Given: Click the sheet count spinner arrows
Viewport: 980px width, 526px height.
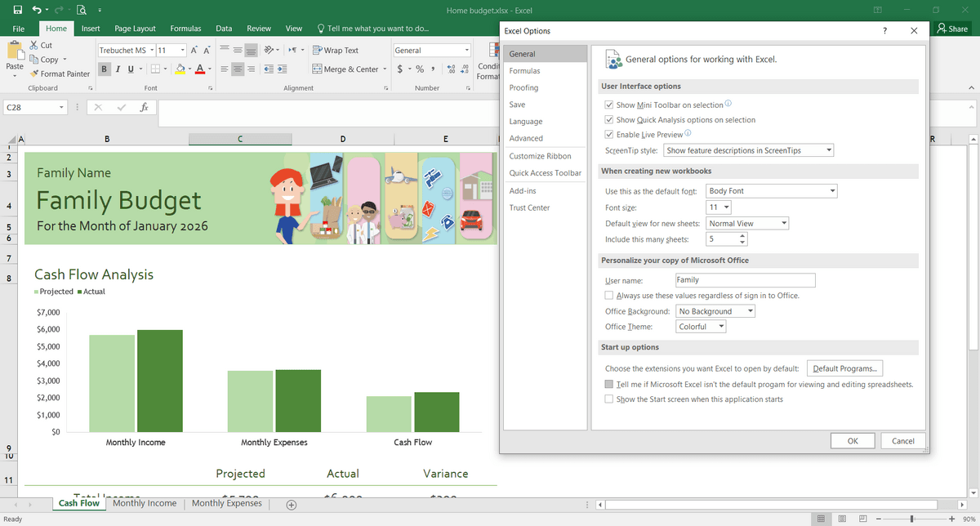Looking at the screenshot, I should click(742, 239).
